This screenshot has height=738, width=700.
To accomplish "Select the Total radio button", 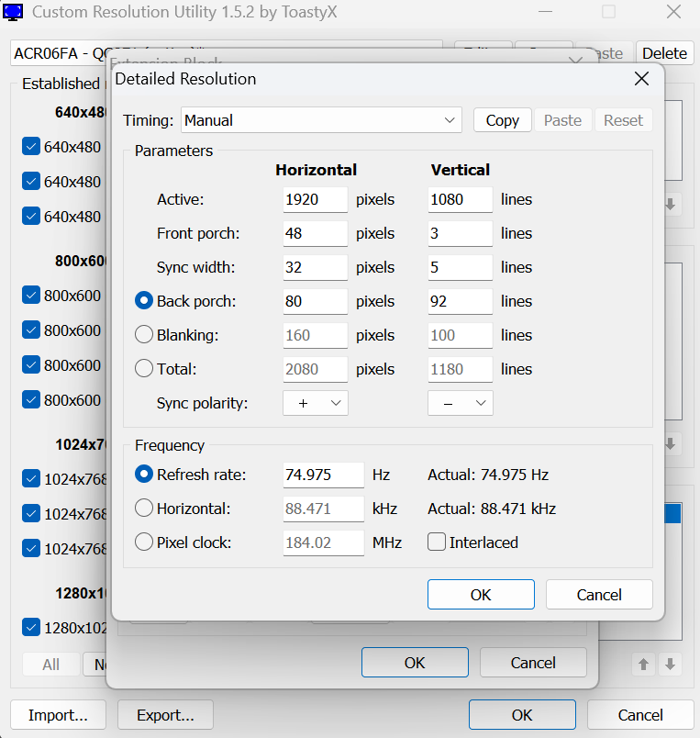I will coord(144,369).
